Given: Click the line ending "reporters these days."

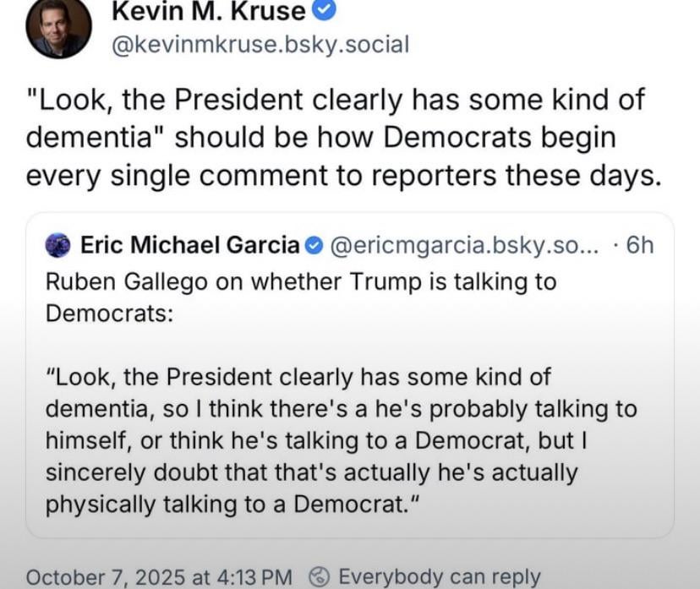Looking at the screenshot, I should coord(342,175).
